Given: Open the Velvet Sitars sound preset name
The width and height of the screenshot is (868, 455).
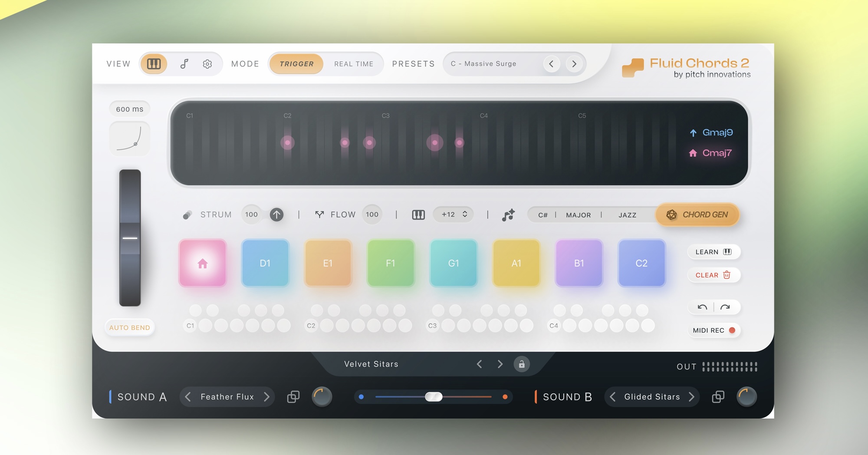Looking at the screenshot, I should 371,364.
